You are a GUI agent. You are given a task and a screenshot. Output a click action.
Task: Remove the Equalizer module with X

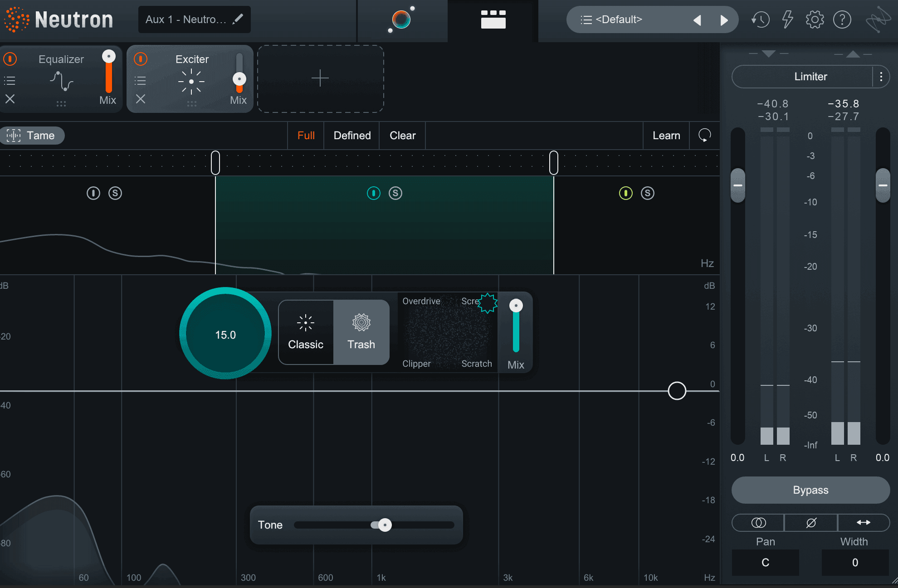[x=10, y=99]
